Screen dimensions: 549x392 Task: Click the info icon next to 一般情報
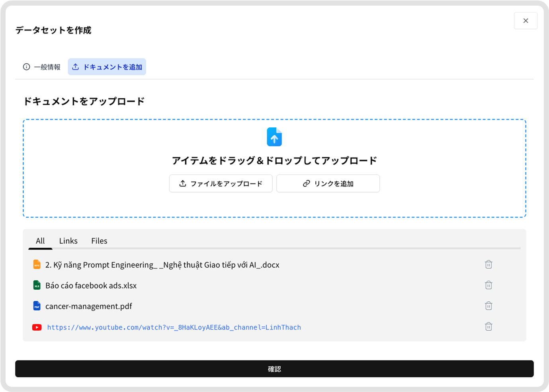pos(25,66)
